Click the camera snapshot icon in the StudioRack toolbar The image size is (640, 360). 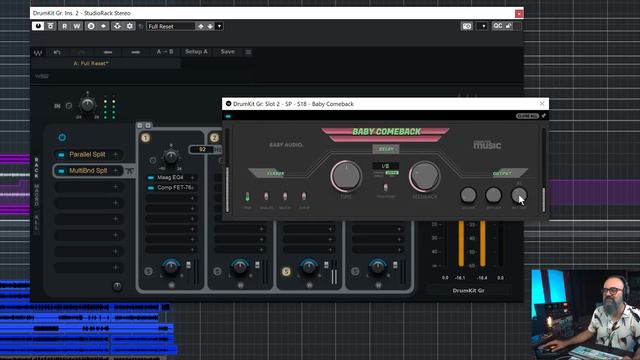[x=467, y=26]
